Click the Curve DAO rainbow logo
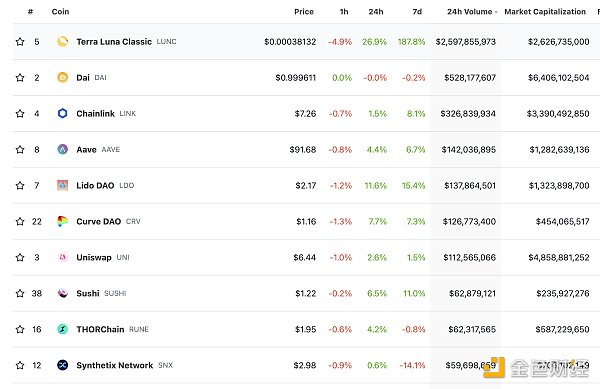Viewport: 600px width, 389px height. tap(62, 221)
